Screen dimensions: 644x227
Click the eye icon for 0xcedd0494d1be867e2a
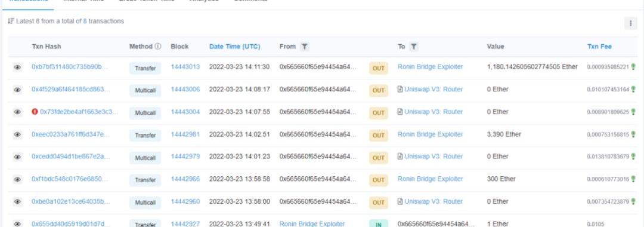(17, 157)
